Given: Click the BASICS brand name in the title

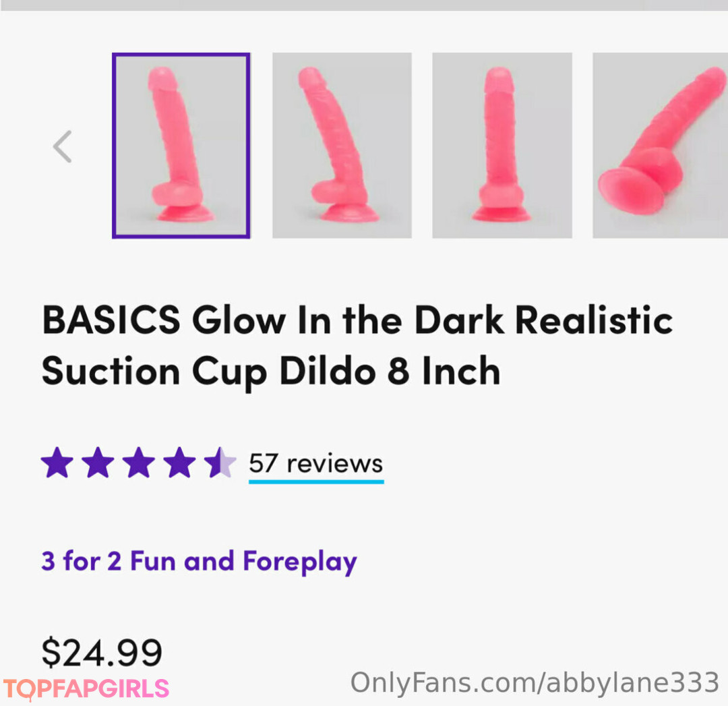Looking at the screenshot, I should (x=111, y=320).
